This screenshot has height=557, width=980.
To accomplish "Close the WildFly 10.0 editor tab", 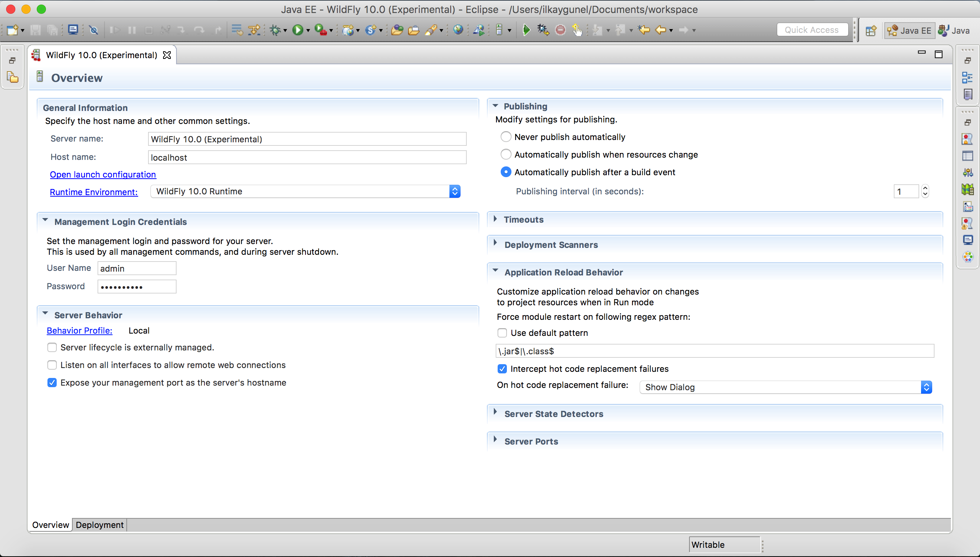I will coord(167,55).
